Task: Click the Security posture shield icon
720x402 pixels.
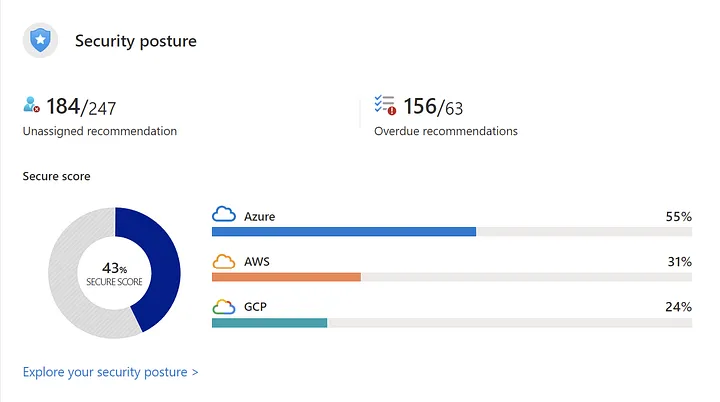Action: (x=40, y=40)
